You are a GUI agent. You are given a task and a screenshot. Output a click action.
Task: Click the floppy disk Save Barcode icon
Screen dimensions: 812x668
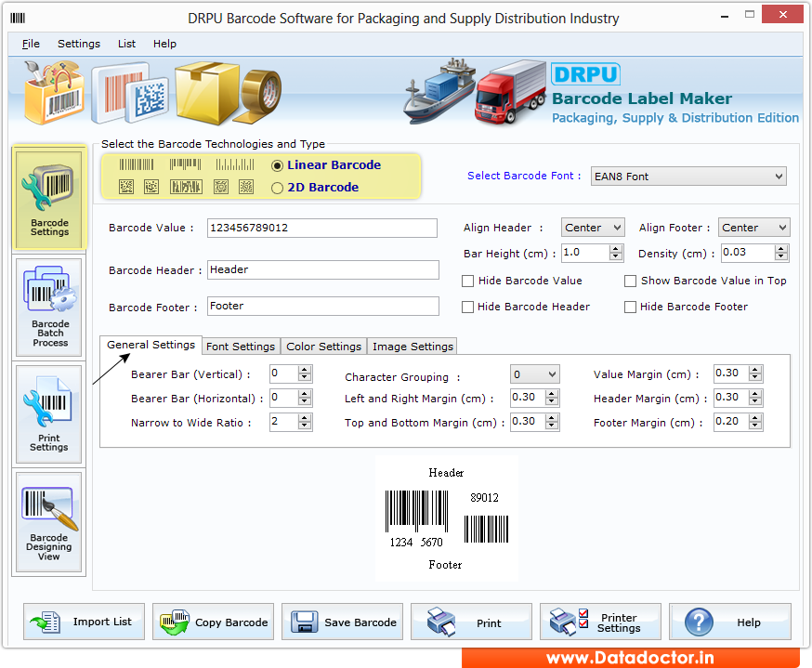click(x=304, y=622)
